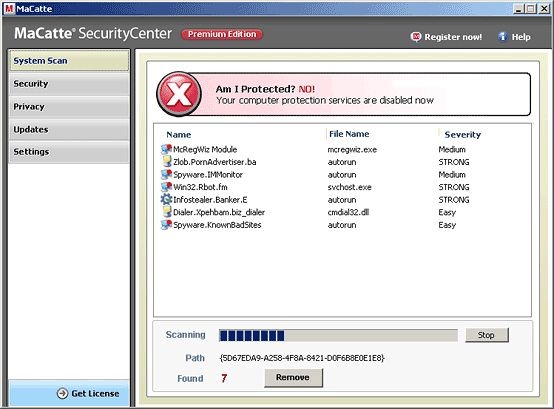Open the Settings section
The image size is (554, 409).
point(69,152)
